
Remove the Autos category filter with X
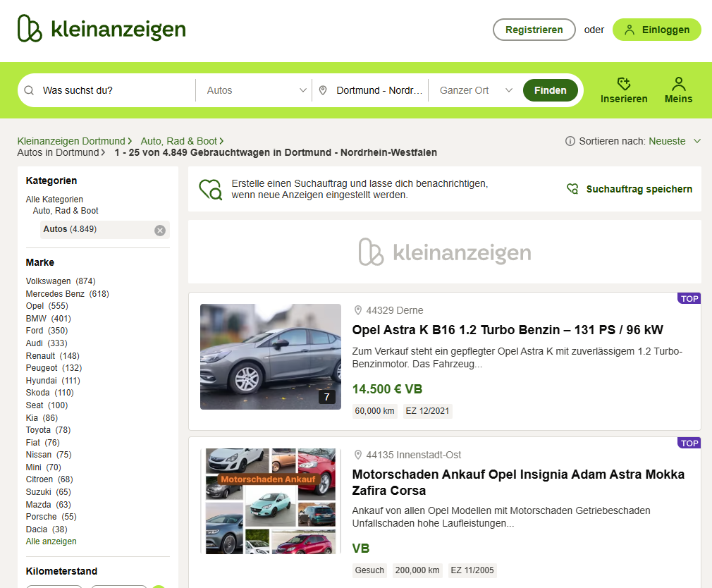160,230
